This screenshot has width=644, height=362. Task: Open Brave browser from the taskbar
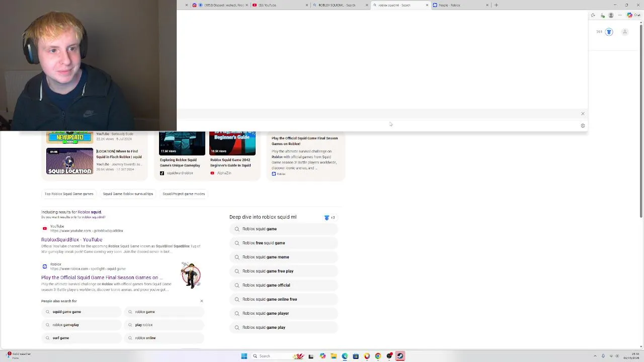coord(367,356)
